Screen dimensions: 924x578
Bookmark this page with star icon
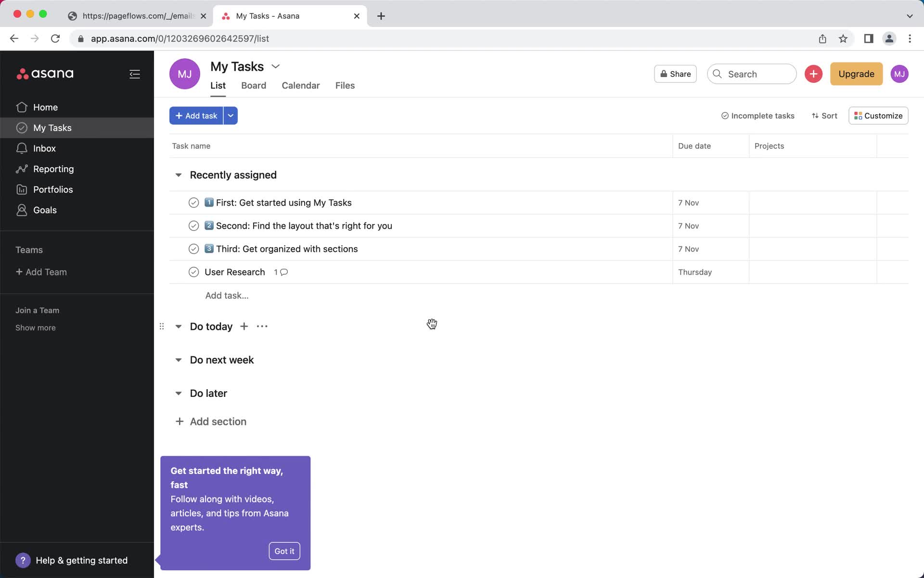click(843, 39)
